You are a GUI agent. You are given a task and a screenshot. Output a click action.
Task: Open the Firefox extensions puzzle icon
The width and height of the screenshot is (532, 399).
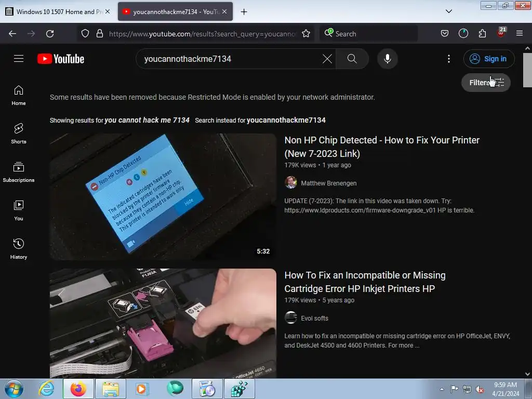tap(482, 34)
